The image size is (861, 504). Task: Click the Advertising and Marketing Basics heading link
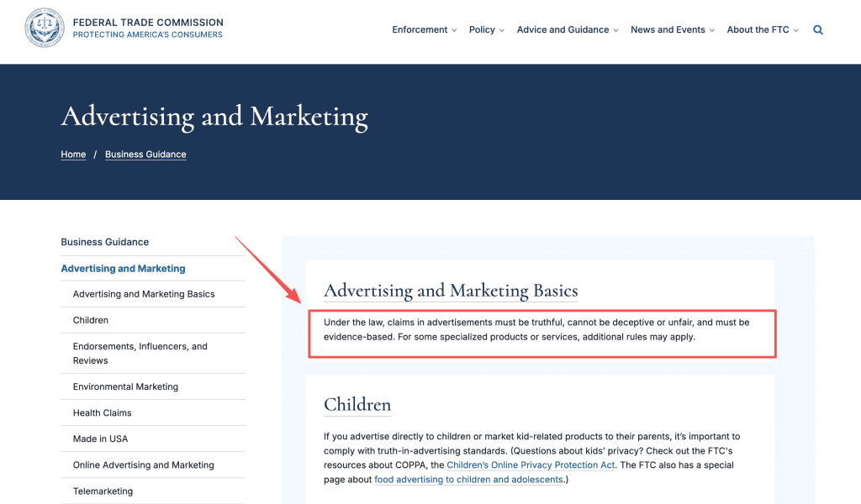451,291
